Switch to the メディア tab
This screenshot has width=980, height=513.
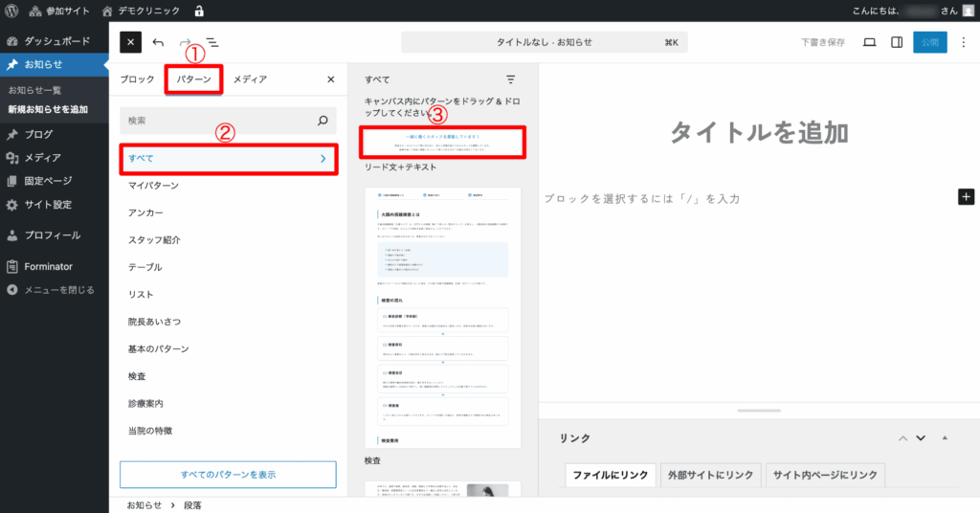tap(250, 79)
